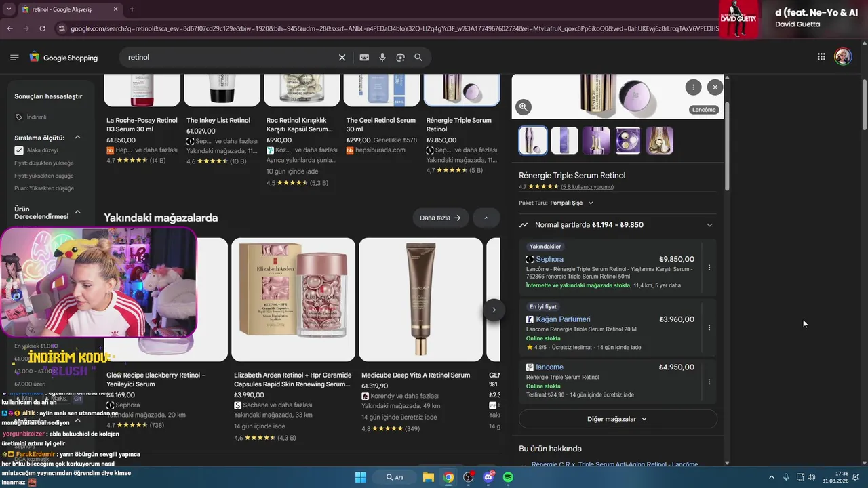Open the Google account profile picture
This screenshot has width=868, height=488.
(843, 57)
